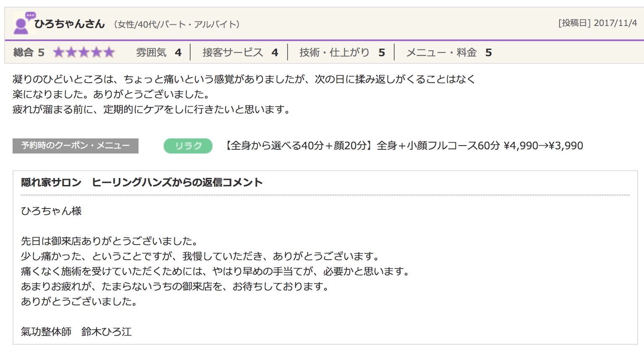This screenshot has height=354, width=644.
Task: Click reply line starting 痛くなく施術を受けて
Action: point(216,271)
